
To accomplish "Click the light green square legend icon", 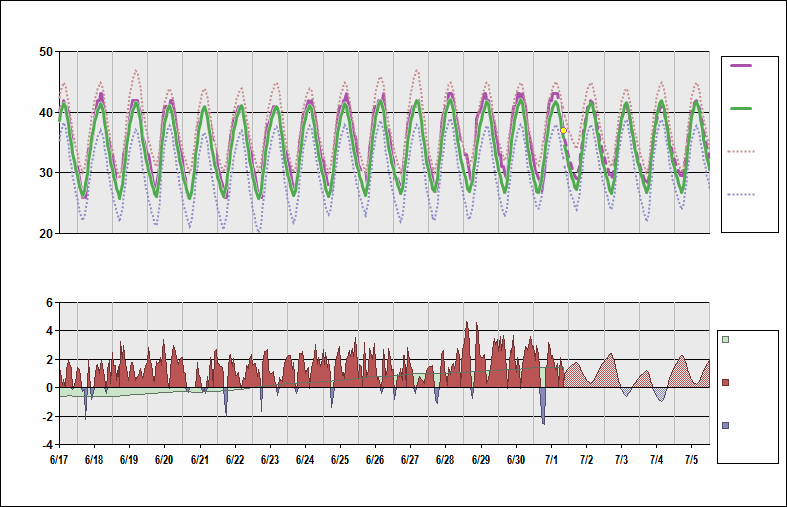I will click(x=726, y=340).
